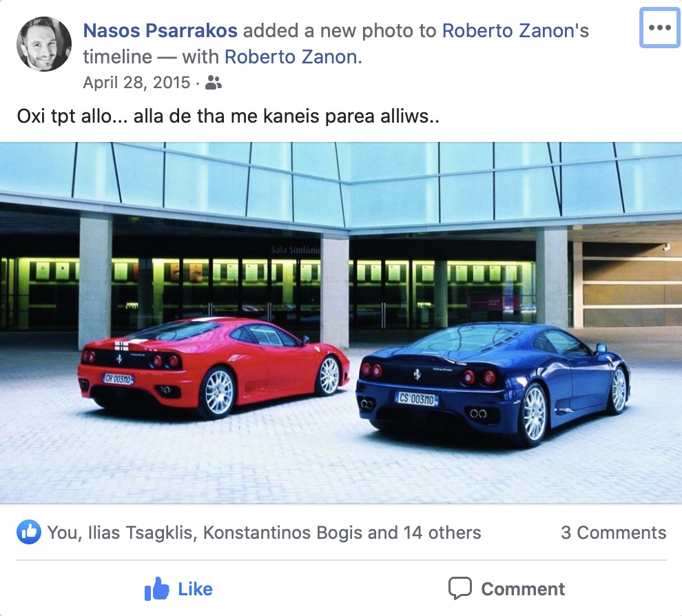The image size is (682, 616).
Task: Open Nasos Psarrakos profile name link
Action: [x=160, y=31]
